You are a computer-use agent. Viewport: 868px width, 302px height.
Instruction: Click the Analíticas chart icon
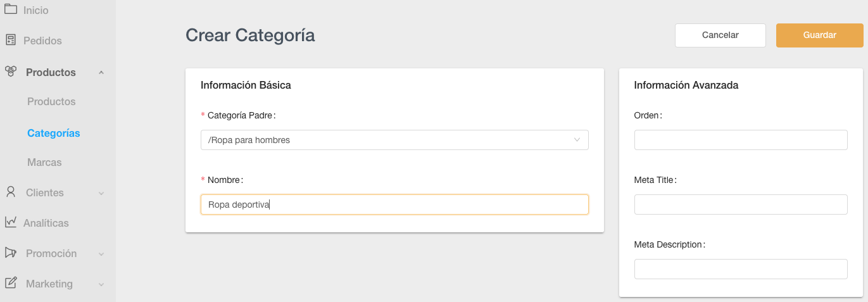11,222
